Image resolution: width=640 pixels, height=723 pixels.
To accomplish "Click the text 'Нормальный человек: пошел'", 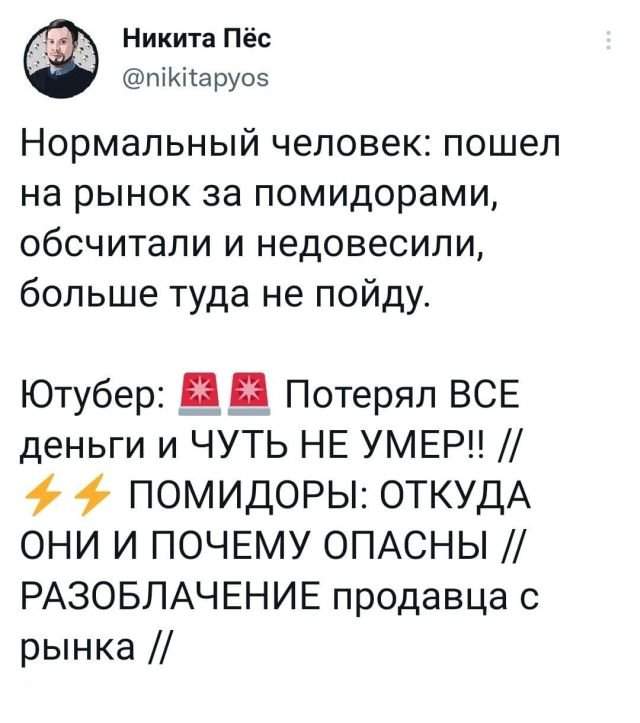I will tap(290, 144).
